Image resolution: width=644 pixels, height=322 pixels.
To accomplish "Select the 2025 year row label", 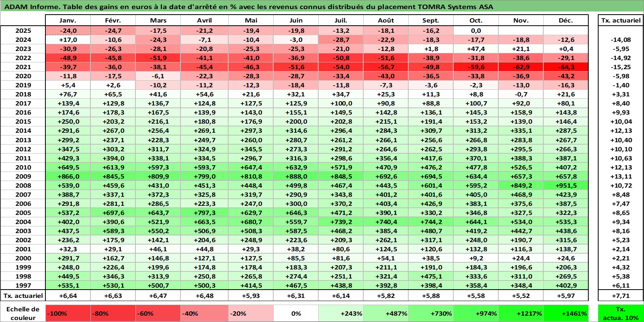I will click(x=23, y=30).
